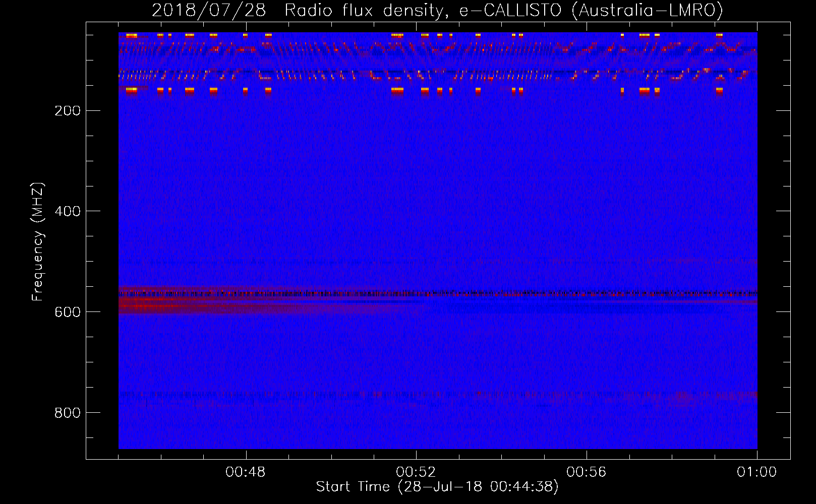Click the (Australia-LMRO) station name in title
The image size is (816, 504).
[647, 11]
